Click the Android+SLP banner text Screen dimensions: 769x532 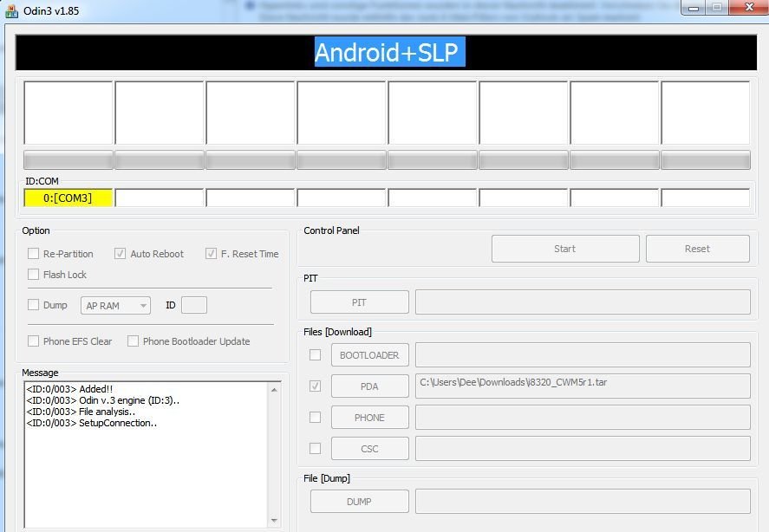pyautogui.click(x=389, y=52)
